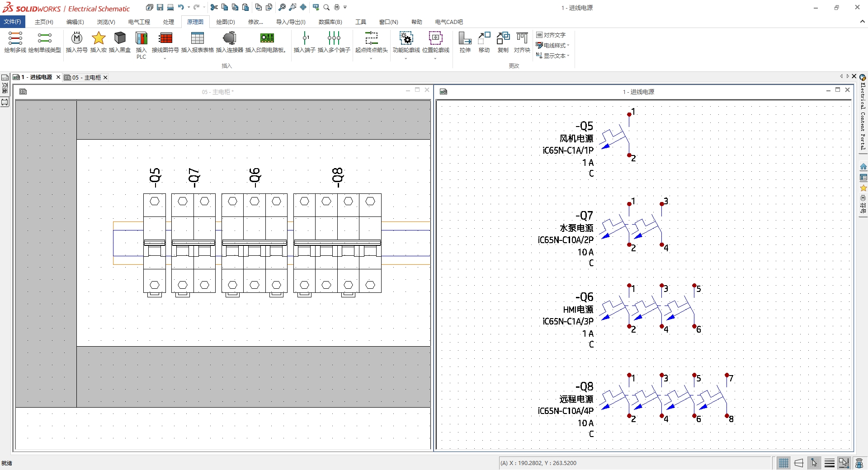The image size is (868, 470).
Task: Click 插入宏 star icon
Action: [99, 38]
